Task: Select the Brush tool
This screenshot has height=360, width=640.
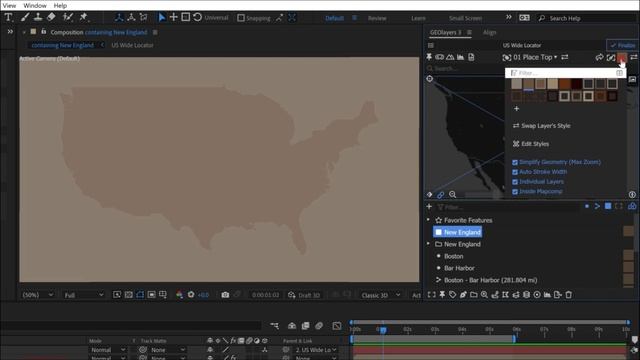Action: tap(25, 17)
